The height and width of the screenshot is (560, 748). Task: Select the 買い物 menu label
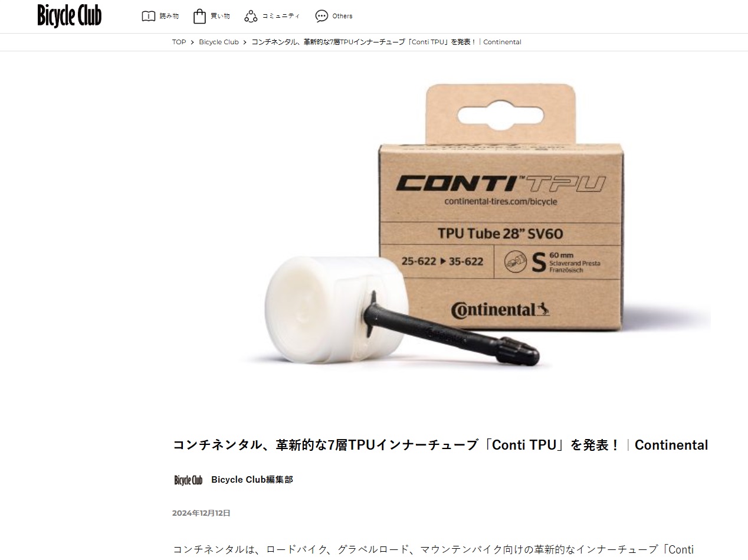click(220, 16)
